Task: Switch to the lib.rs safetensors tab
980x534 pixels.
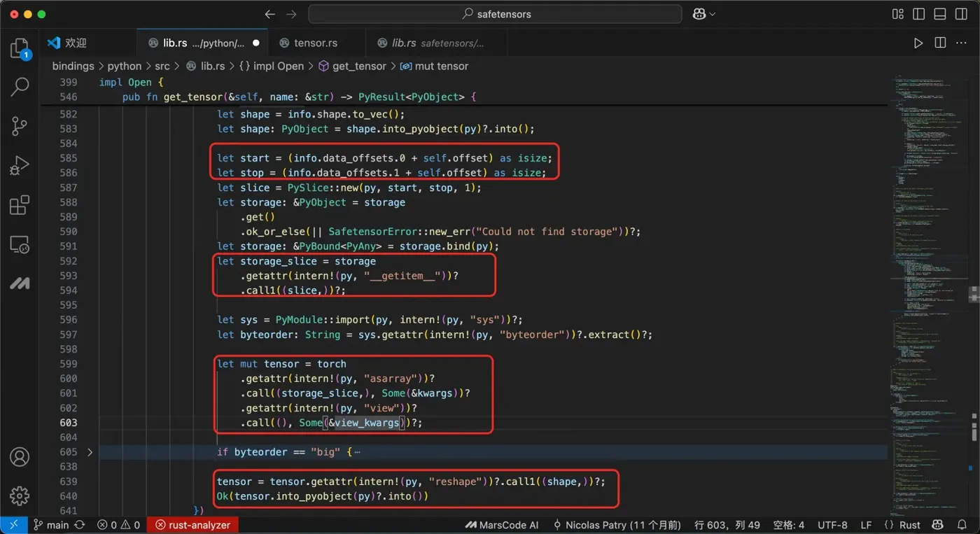Action: pyautogui.click(x=437, y=43)
